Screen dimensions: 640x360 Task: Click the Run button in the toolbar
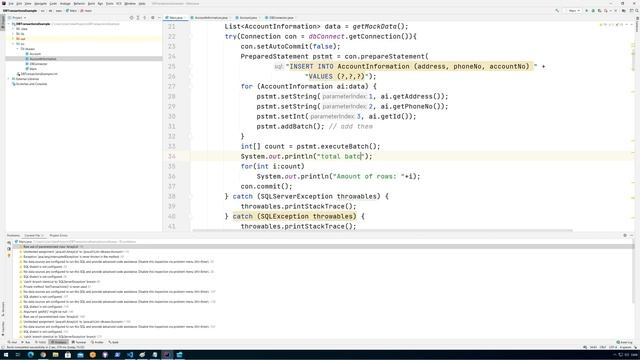pyautogui.click(x=587, y=11)
